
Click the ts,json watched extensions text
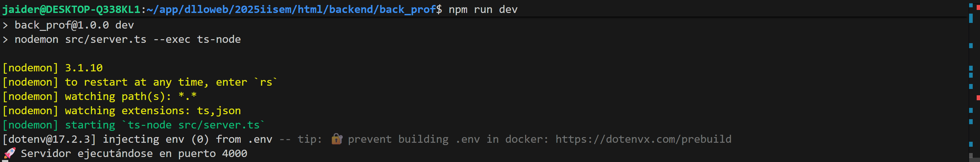click(x=219, y=111)
